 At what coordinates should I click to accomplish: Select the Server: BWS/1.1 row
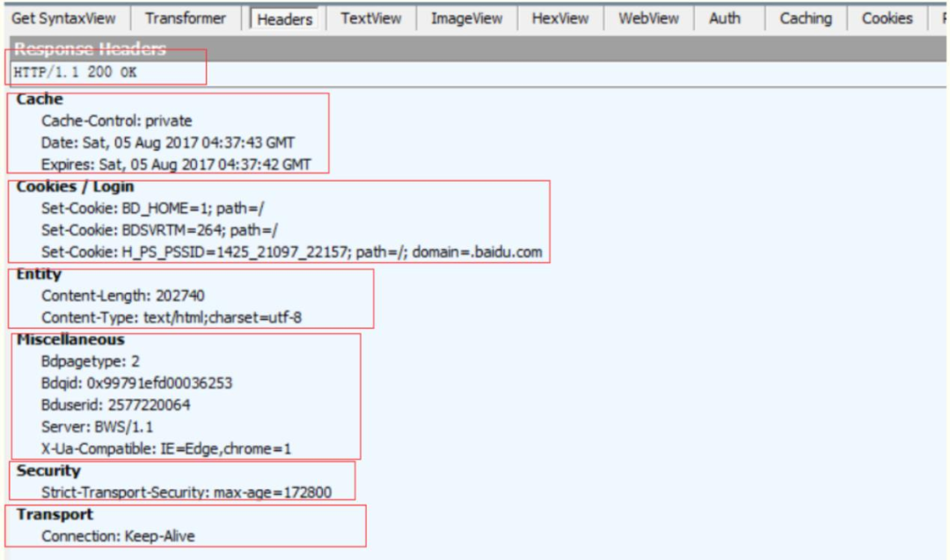click(x=97, y=426)
